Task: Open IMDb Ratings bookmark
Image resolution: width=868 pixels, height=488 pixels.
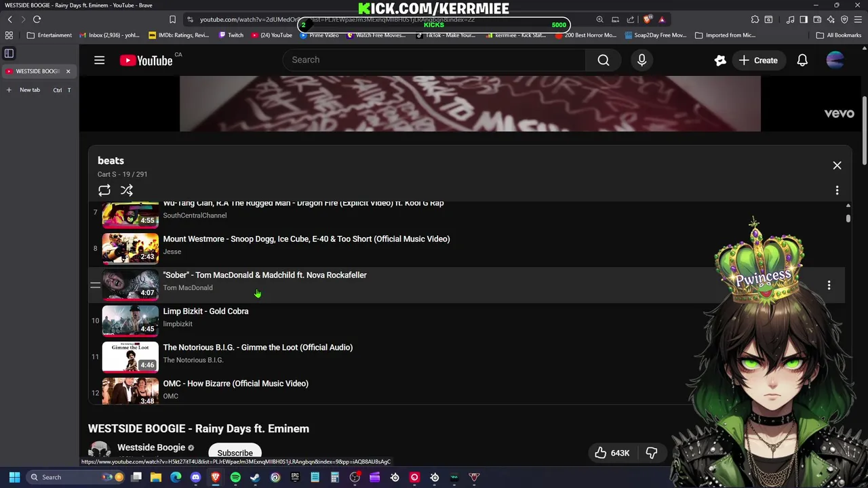Action: coord(178,35)
